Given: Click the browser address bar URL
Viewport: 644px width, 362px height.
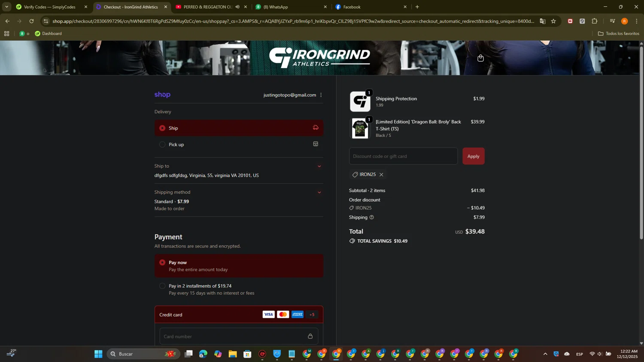Looking at the screenshot, I should 293,21.
